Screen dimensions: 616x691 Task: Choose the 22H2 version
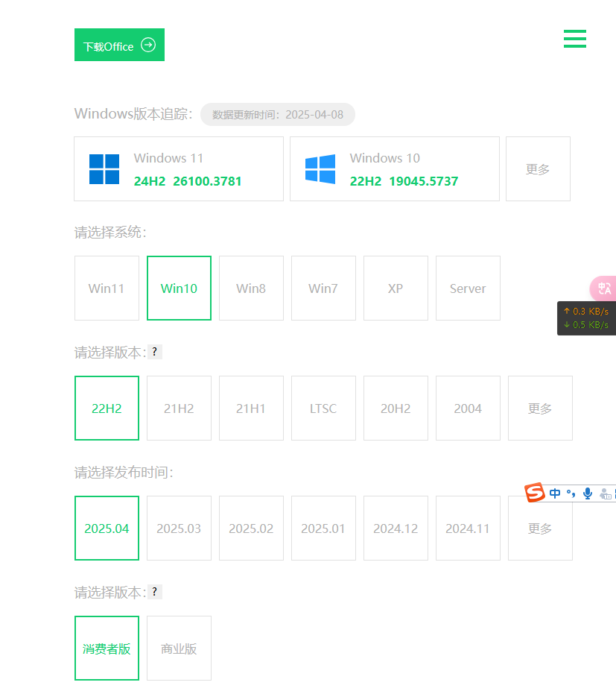[x=107, y=408]
